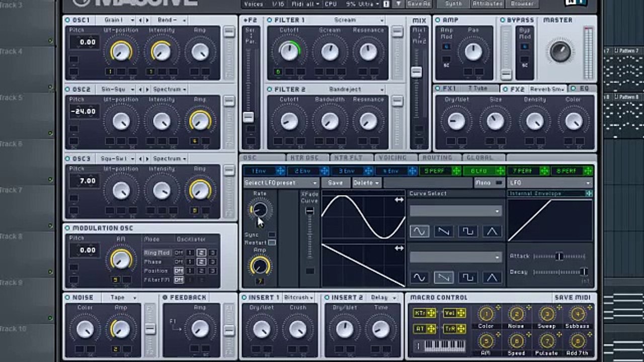Screen dimensions: 644x362
Task: Open Insert 1 Bitcrush effect dropdown
Action: (x=298, y=298)
